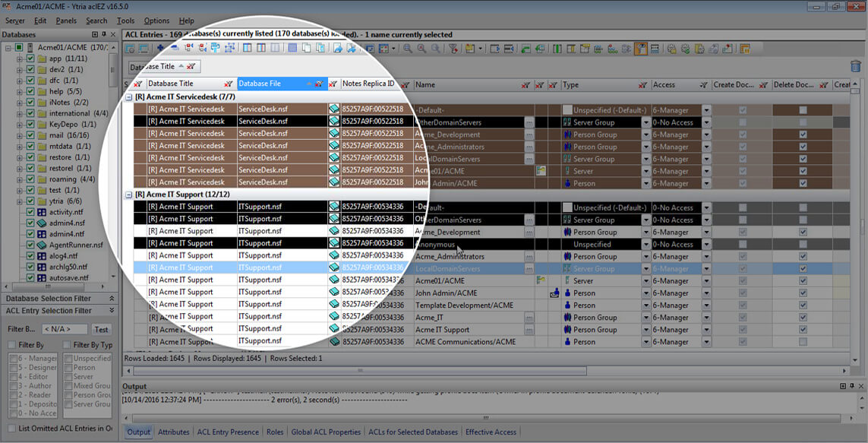Click the first three-column layout toolbar icon
The width and height of the screenshot is (868, 443).
[247, 48]
